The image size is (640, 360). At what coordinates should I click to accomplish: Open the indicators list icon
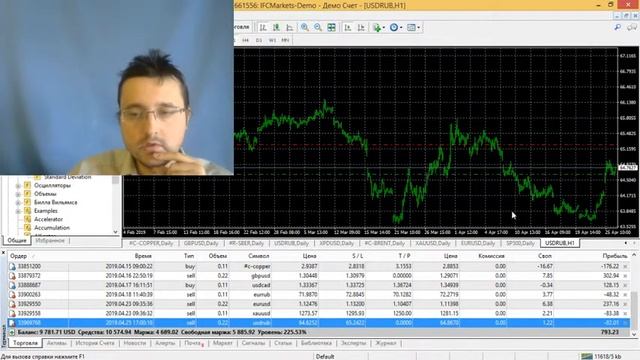click(377, 27)
